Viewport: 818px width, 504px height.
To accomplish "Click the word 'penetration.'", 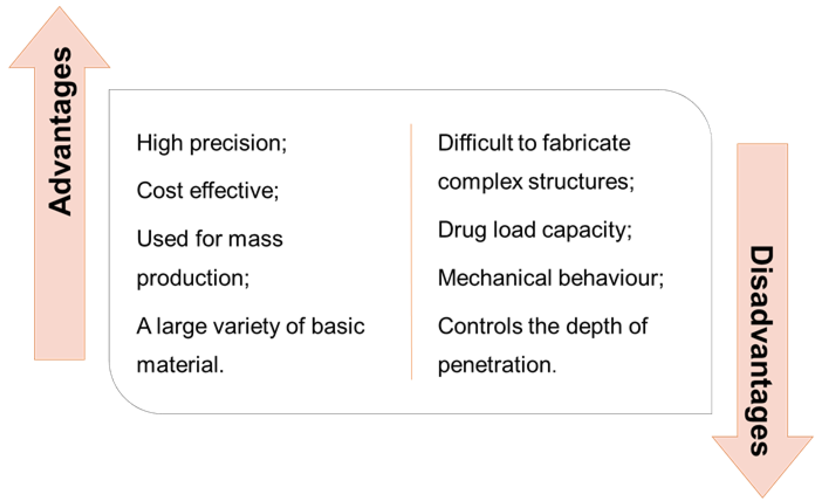I will pos(497,365).
